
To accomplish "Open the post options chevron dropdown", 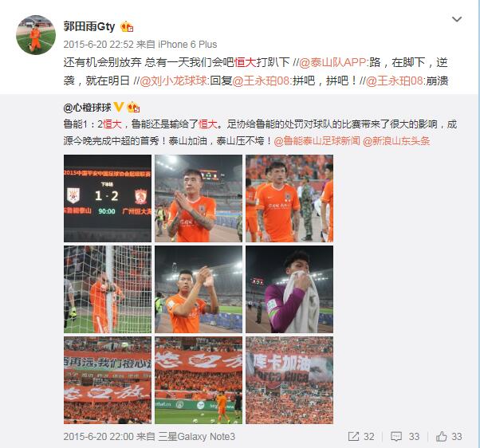I will pyautogui.click(x=457, y=19).
